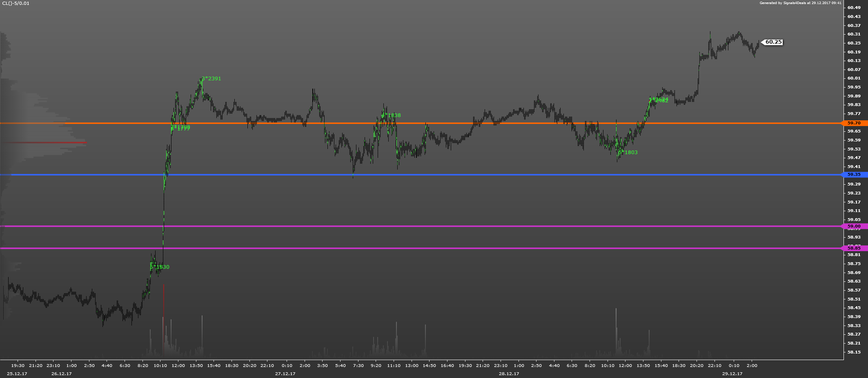
Task: Click the 29.12.17 date label
Action: pos(732,374)
